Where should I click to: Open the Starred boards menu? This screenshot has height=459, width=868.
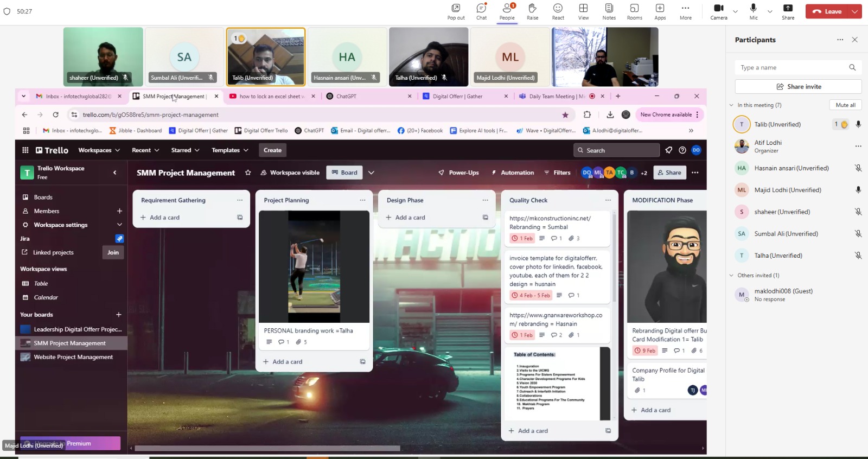(185, 150)
